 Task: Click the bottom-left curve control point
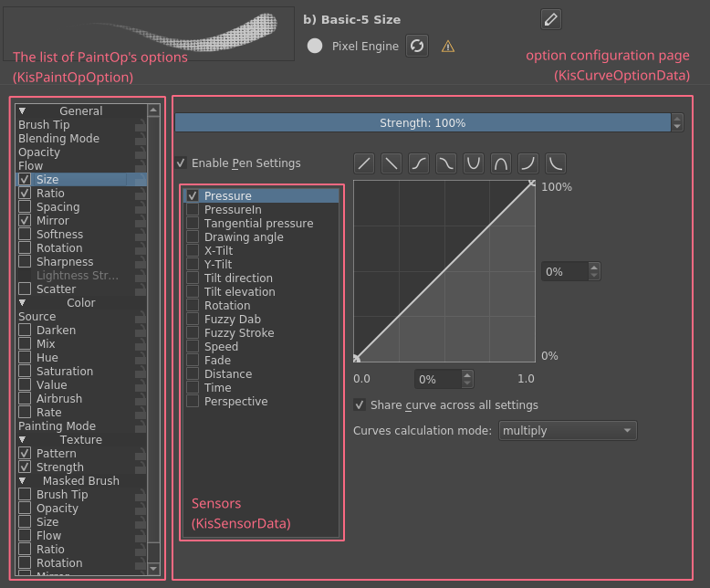tap(356, 359)
